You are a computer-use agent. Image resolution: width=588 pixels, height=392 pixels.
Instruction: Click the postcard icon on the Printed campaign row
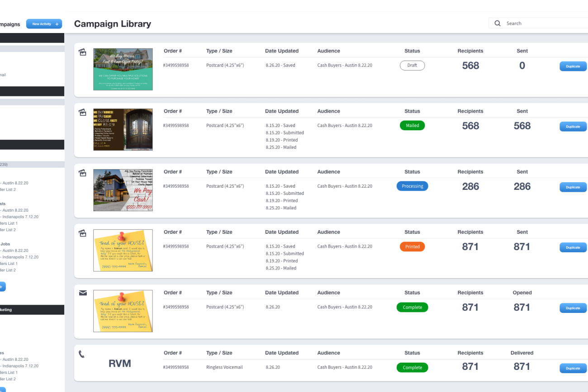(82, 233)
